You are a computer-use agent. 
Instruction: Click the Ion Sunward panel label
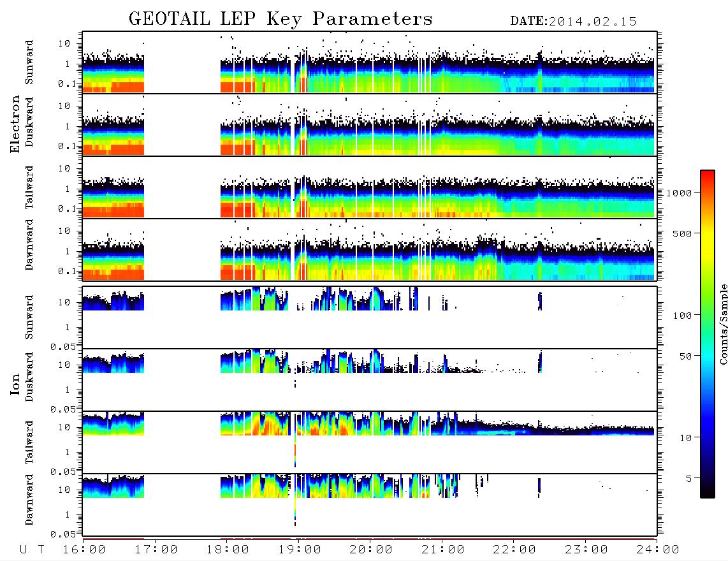29,317
